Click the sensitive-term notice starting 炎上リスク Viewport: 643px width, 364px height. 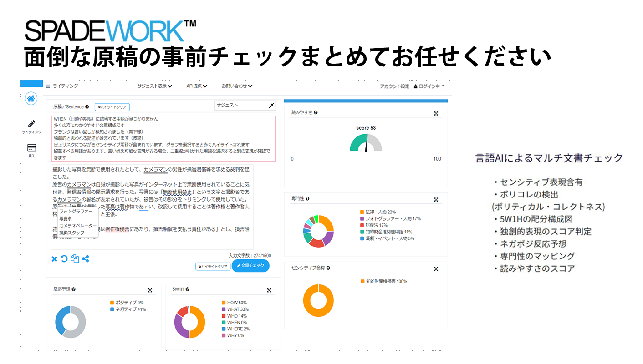(x=151, y=145)
